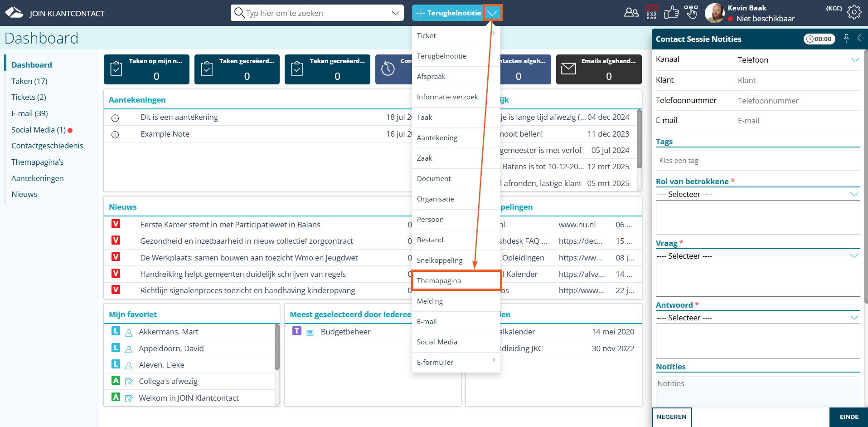The width and height of the screenshot is (868, 427).
Task: Click the hand-pointer selection icon
Action: tap(691, 12)
